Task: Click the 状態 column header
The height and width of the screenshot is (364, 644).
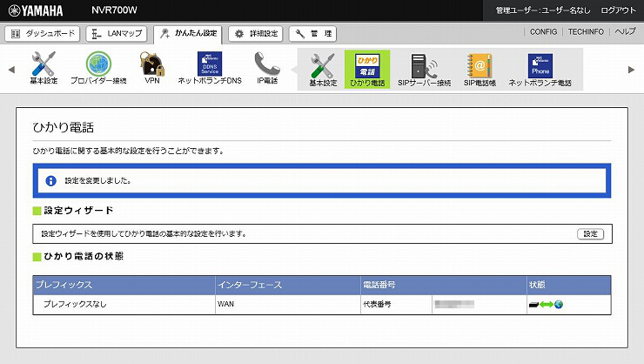Action: [569, 285]
